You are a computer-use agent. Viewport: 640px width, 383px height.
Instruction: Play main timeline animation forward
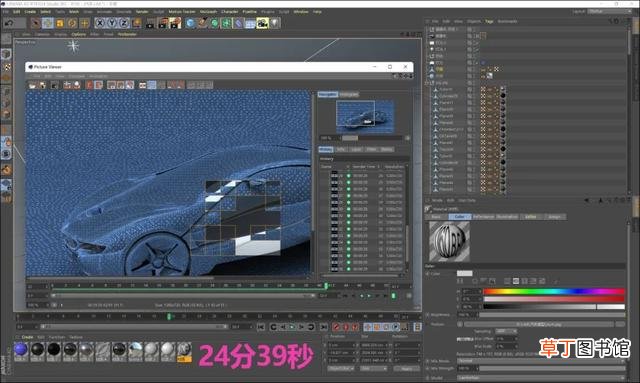[292, 327]
